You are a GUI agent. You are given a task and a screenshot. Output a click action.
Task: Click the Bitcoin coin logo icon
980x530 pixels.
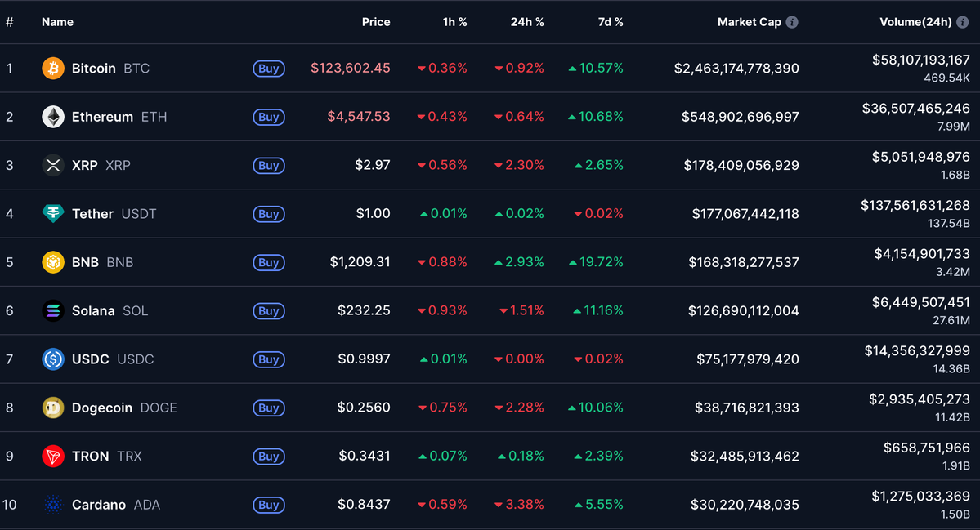[53, 69]
